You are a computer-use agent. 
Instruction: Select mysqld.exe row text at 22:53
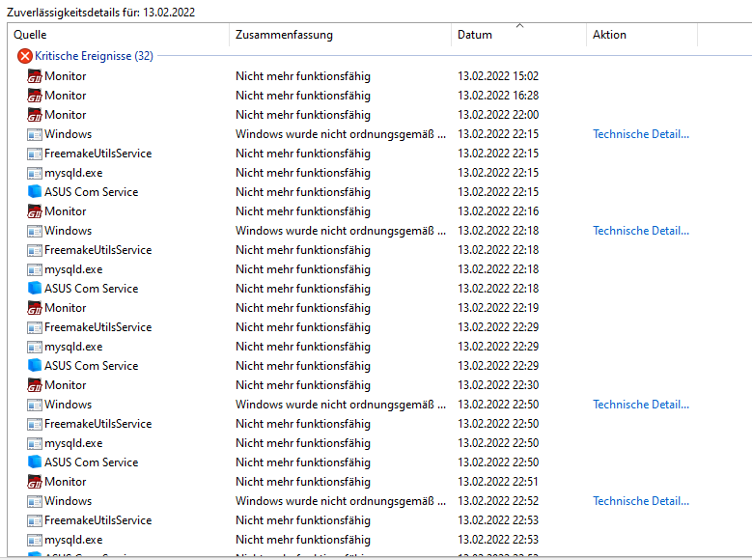[x=73, y=540]
